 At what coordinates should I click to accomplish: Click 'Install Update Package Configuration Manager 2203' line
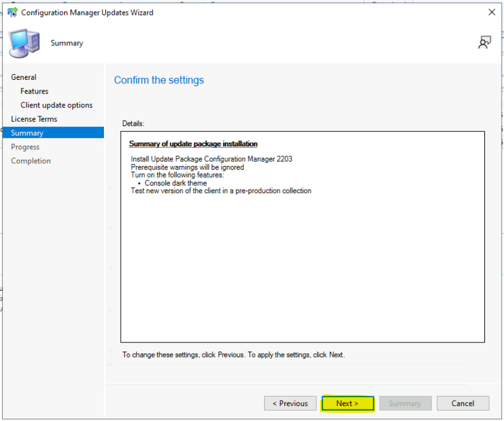212,159
